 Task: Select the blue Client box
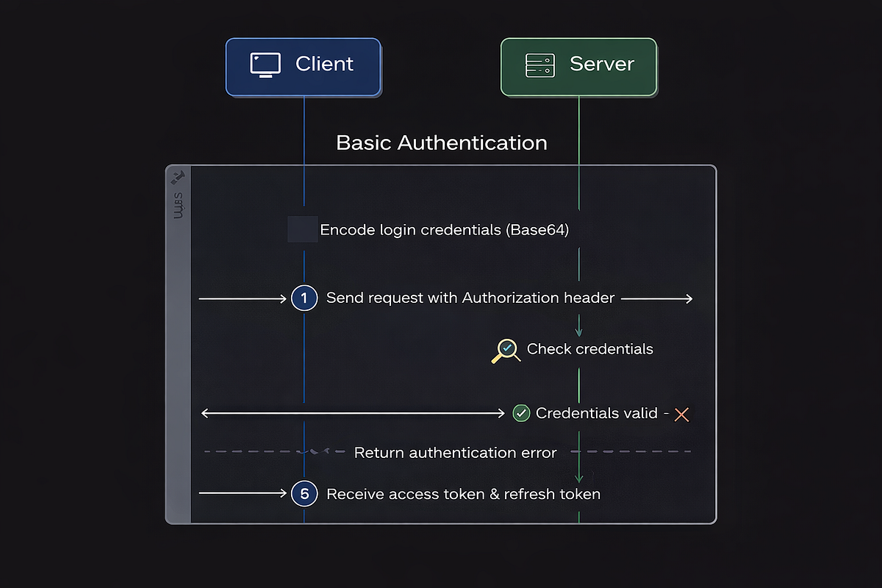(304, 67)
